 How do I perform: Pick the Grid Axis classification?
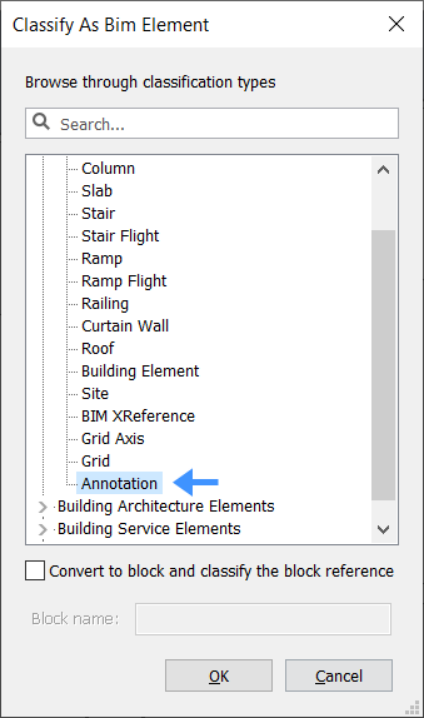click(x=113, y=439)
